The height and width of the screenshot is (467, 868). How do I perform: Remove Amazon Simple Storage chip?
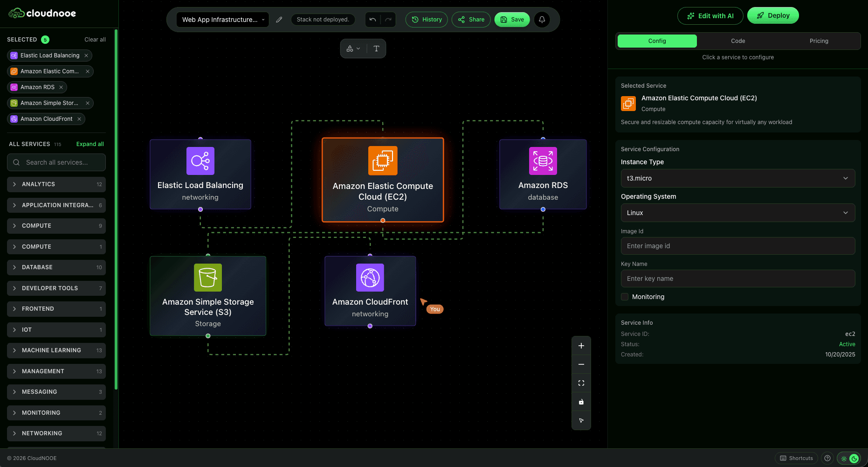88,103
